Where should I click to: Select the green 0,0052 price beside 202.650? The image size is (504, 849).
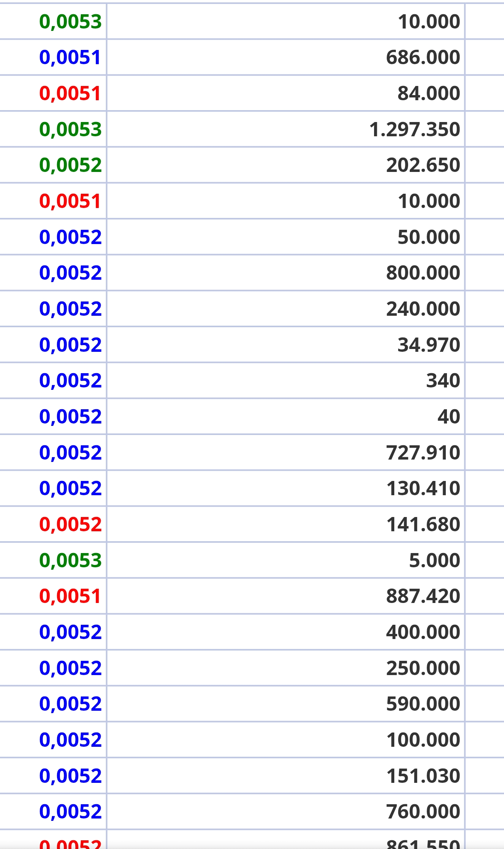(71, 165)
